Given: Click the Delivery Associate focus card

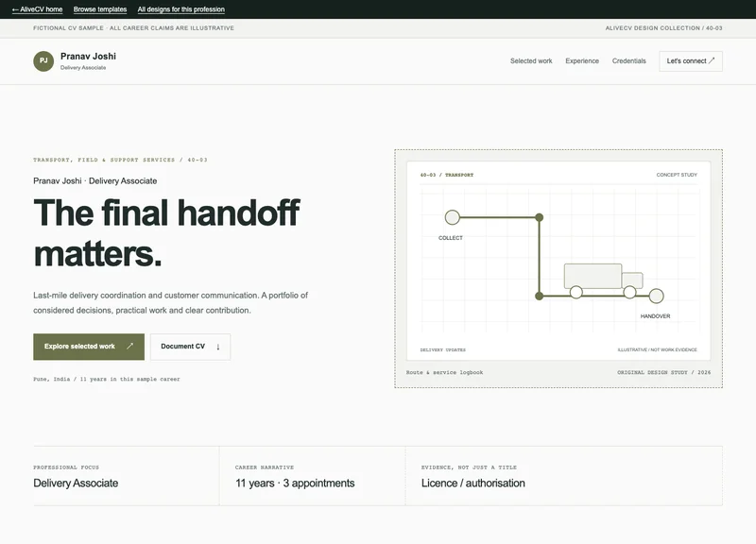Looking at the screenshot, I should (x=127, y=476).
